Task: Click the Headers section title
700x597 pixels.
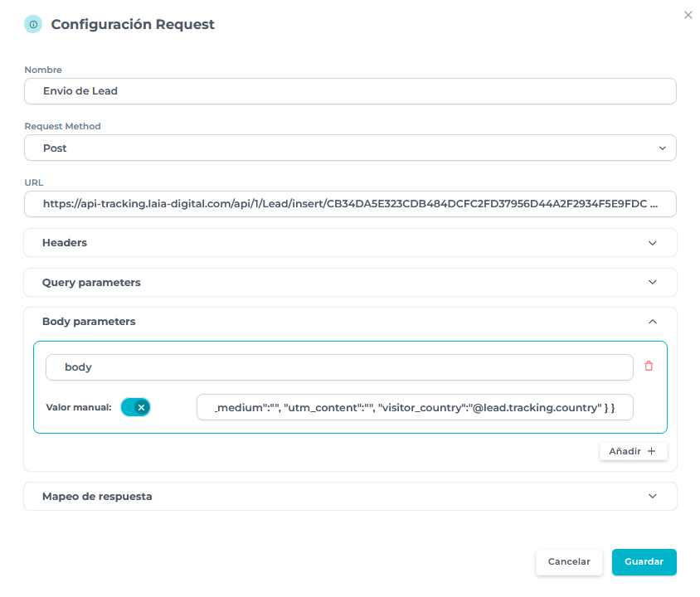Action: 65,243
